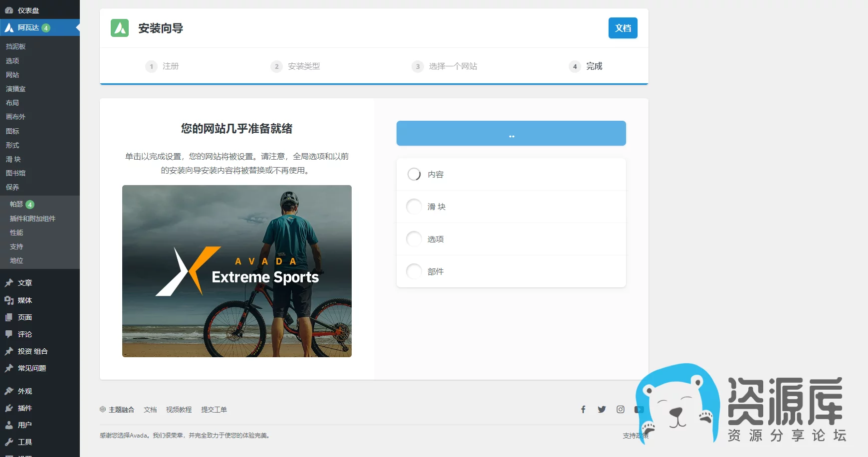Toggle the 内容 import option circle
Image resolution: width=868 pixels, height=457 pixels.
pyautogui.click(x=414, y=174)
